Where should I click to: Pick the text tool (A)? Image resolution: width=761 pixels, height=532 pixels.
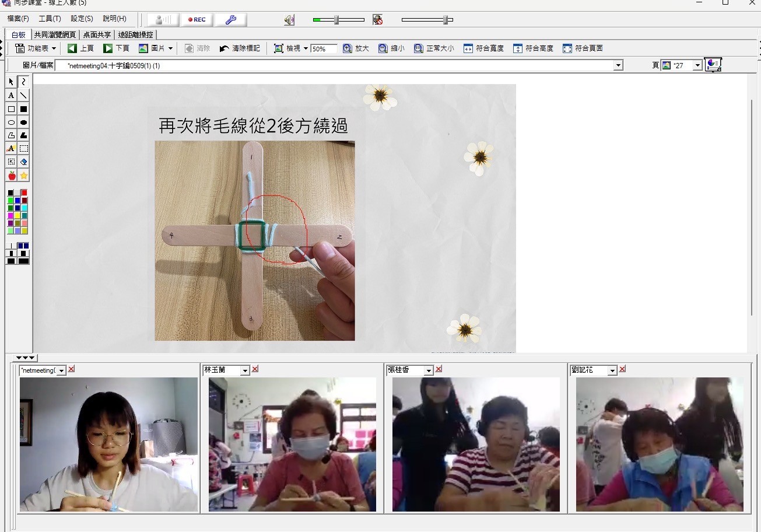coord(11,95)
